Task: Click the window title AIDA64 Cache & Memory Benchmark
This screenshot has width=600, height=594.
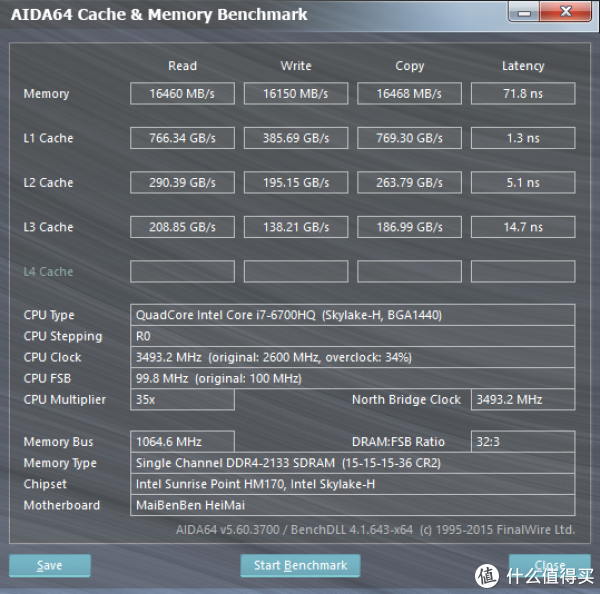Action: pyautogui.click(x=159, y=15)
